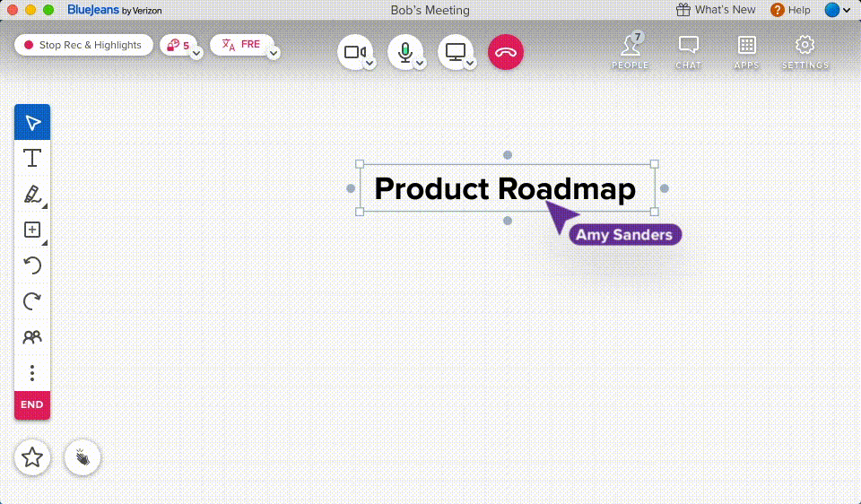Open the Apps panel
Viewport: 861px width, 504px height.
[x=746, y=52]
